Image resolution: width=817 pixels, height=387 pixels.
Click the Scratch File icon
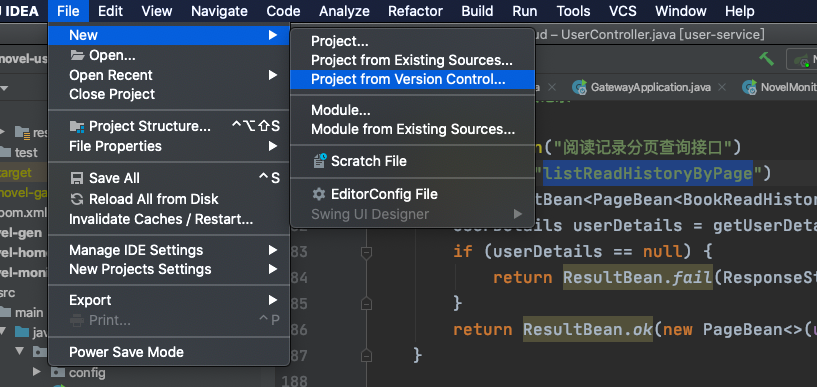[x=319, y=161]
